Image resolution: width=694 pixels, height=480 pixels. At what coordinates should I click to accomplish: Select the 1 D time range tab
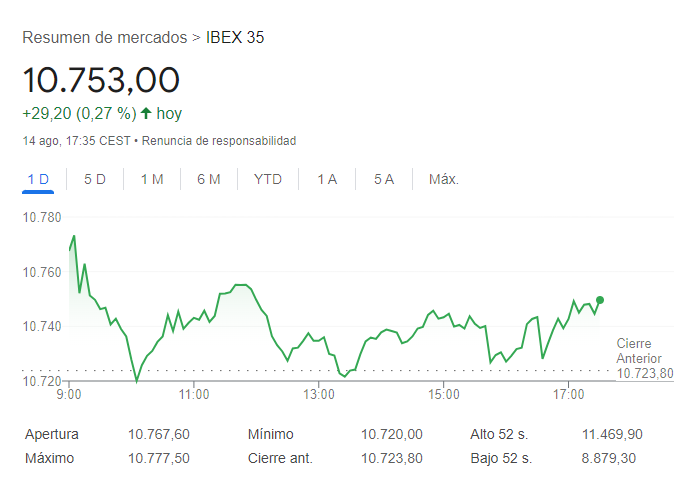click(38, 180)
